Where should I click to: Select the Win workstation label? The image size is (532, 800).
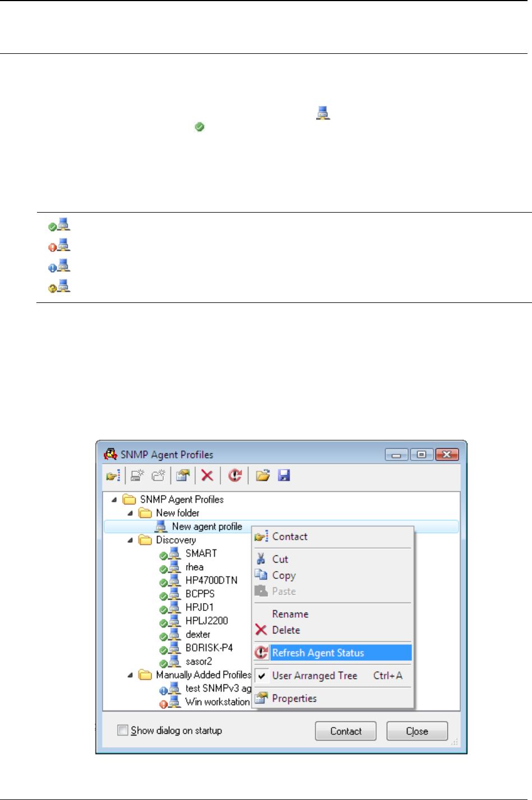click(x=218, y=702)
